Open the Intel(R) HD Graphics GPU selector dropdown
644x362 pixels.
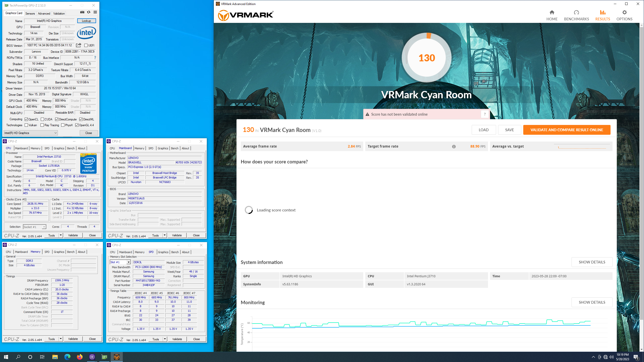point(31,133)
